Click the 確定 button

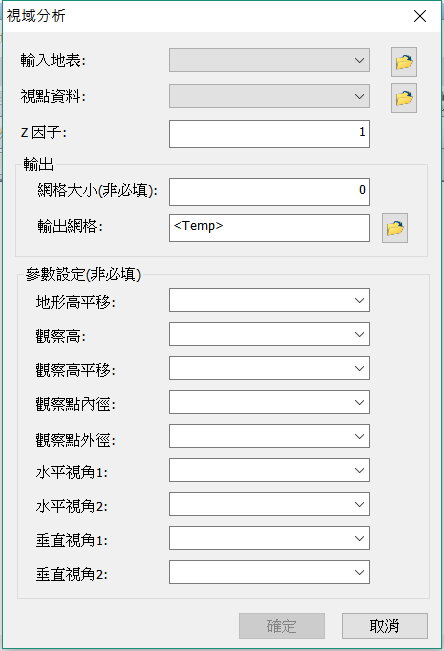tap(282, 626)
